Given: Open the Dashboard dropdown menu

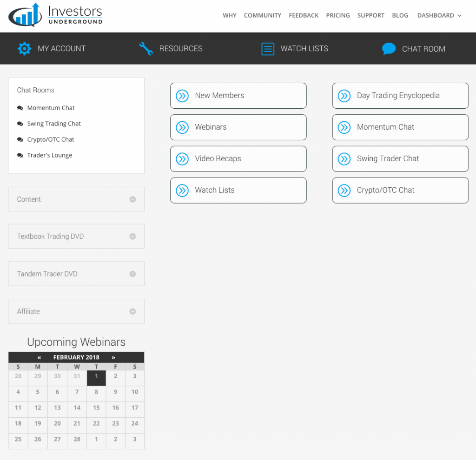Looking at the screenshot, I should (x=439, y=15).
